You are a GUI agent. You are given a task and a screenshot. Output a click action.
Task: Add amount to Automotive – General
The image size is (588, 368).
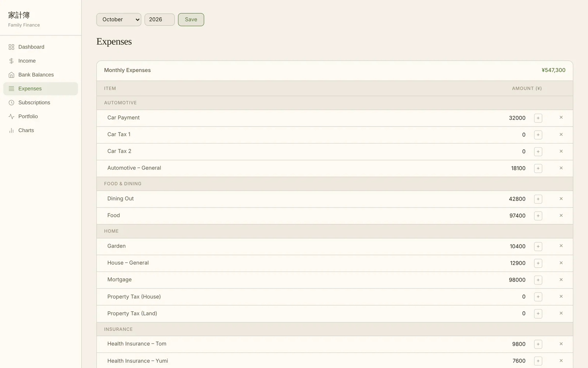(x=538, y=169)
